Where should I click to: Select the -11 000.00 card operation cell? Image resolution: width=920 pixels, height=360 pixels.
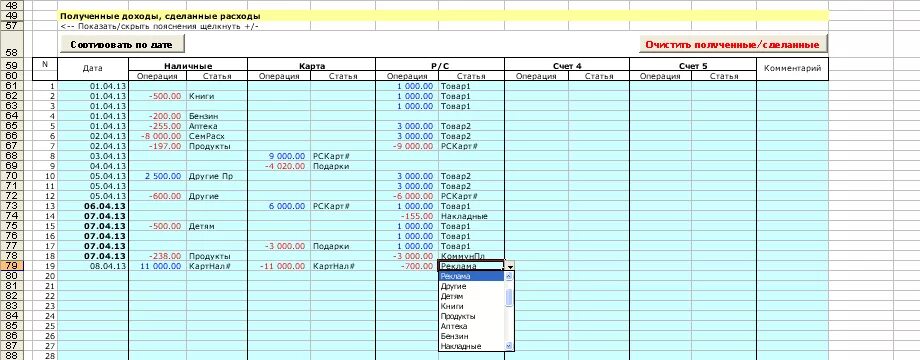click(279, 266)
